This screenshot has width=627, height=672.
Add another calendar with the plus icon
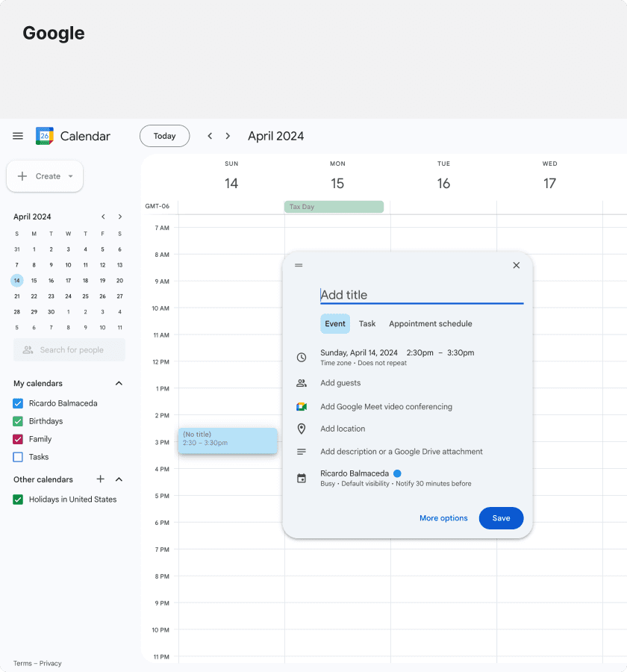point(100,479)
